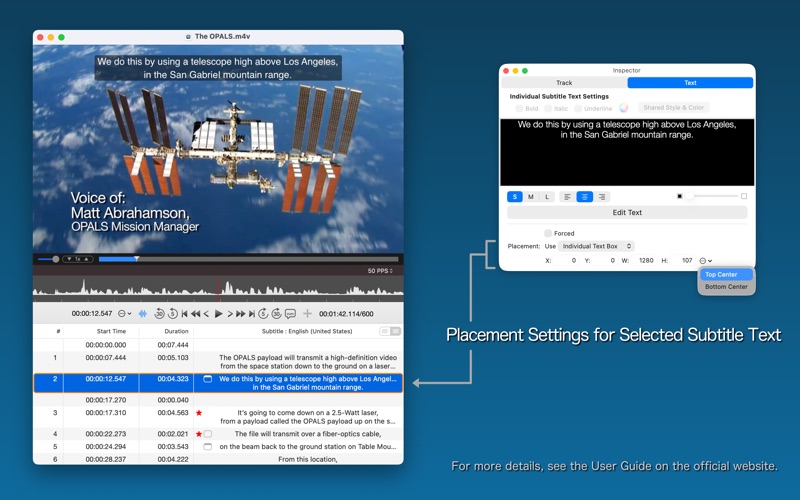Step forward one frame
The height and width of the screenshot is (500, 800).
tap(230, 314)
